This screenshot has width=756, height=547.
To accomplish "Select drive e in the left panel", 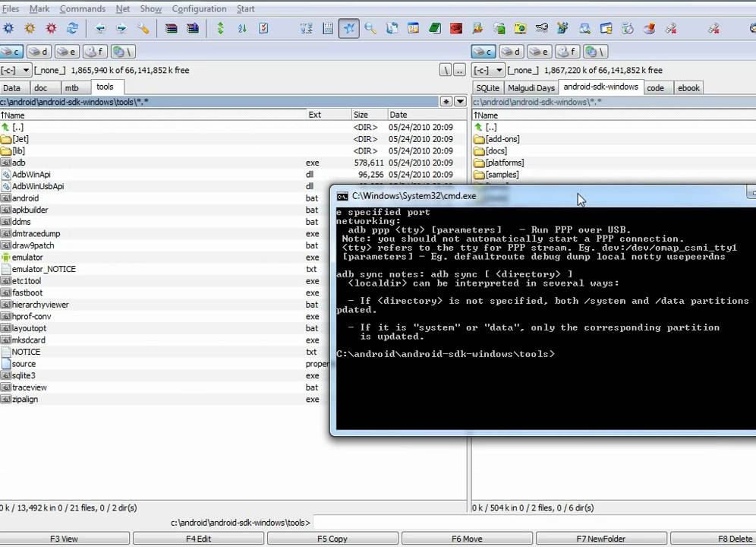I will pos(67,51).
